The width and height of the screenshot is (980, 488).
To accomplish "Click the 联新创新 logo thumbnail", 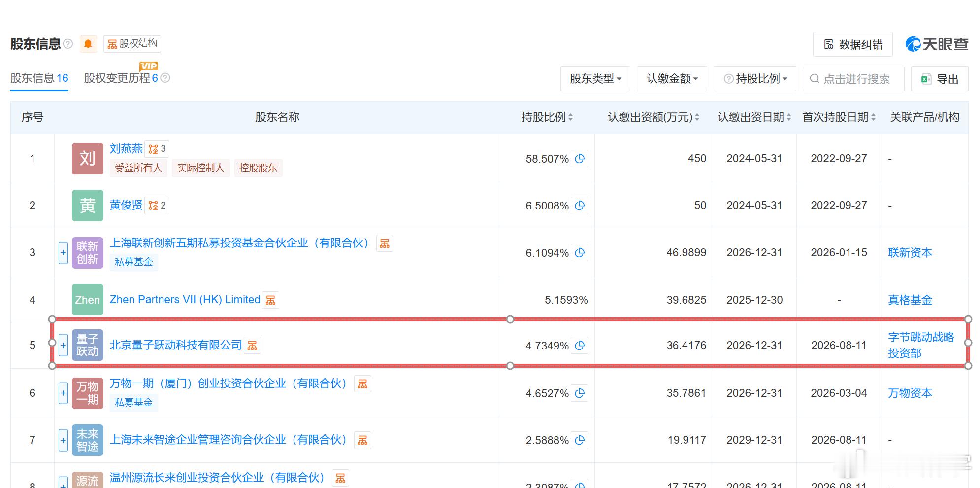I will [88, 253].
